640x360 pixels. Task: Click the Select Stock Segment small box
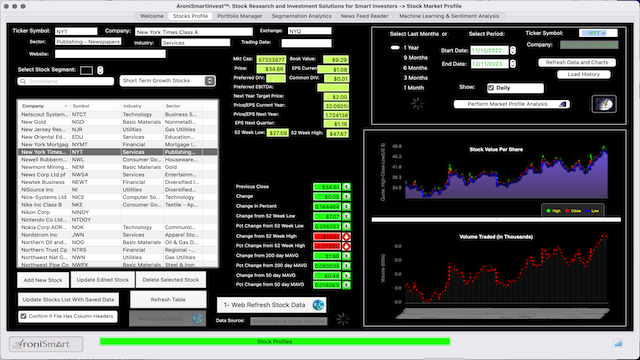click(86, 70)
